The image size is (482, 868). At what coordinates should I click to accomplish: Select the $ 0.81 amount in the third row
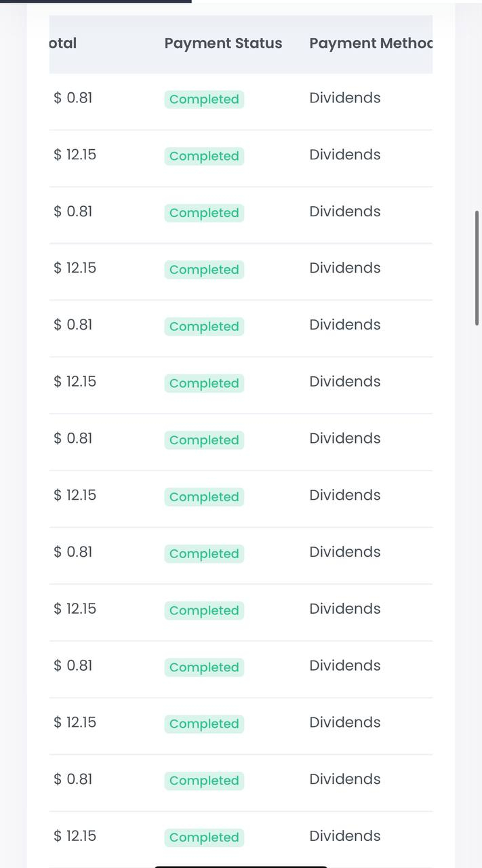coord(73,212)
